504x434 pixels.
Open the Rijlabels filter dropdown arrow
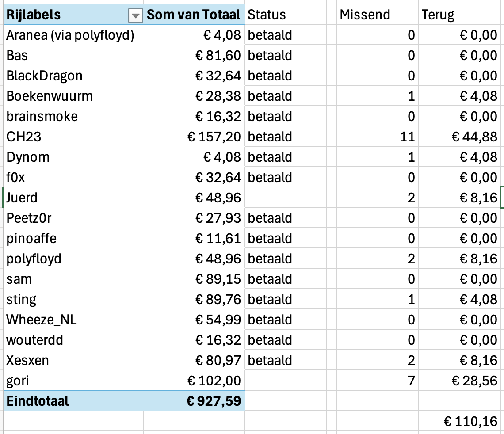[x=135, y=16]
